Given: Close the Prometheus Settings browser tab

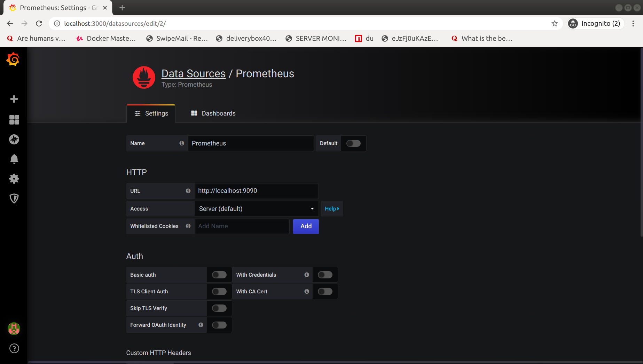Looking at the screenshot, I should point(105,8).
